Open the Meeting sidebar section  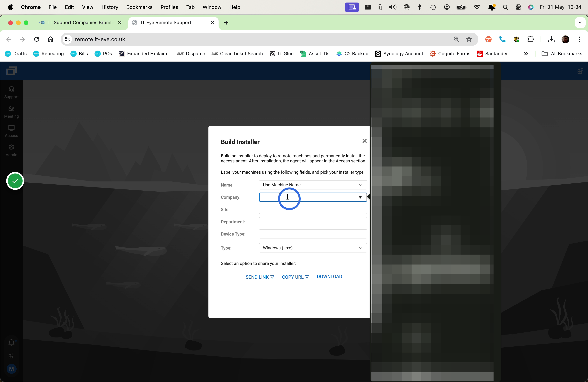[11, 112]
